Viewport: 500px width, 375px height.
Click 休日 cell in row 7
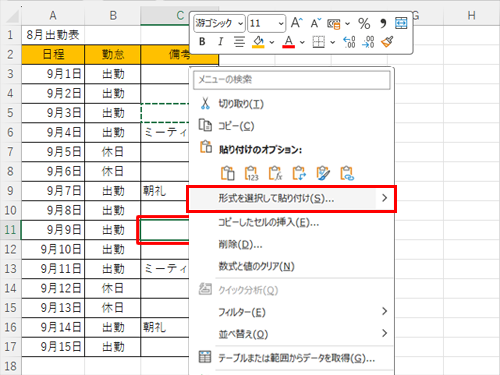113,152
